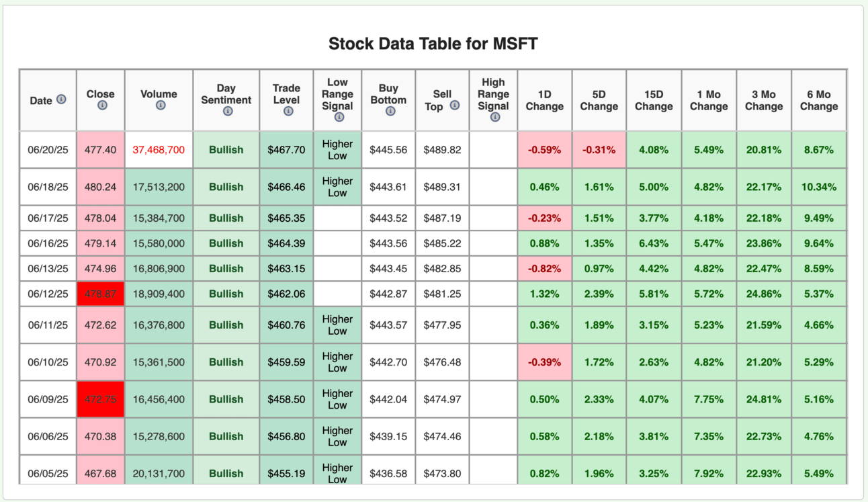Click the 15D Change column header
The image size is (868, 502).
click(654, 100)
